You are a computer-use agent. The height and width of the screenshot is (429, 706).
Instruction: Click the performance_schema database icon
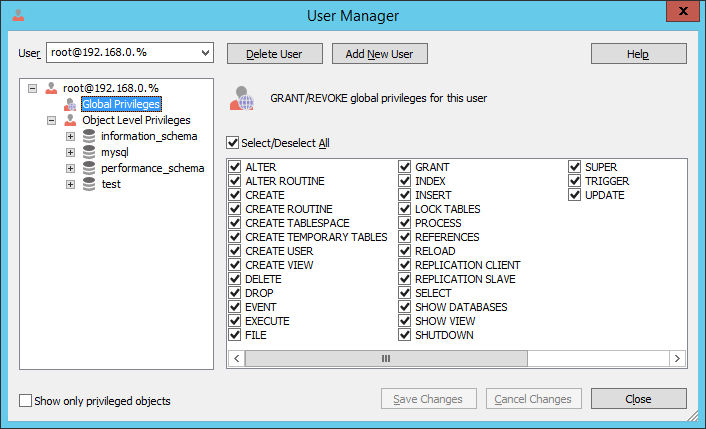tap(89, 168)
